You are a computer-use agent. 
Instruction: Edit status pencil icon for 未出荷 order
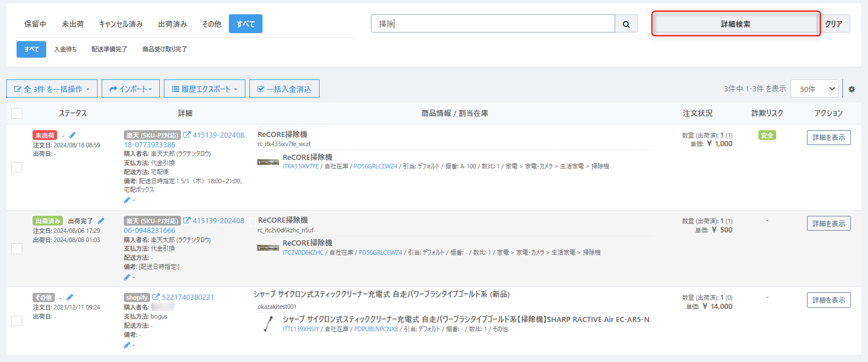72,136
